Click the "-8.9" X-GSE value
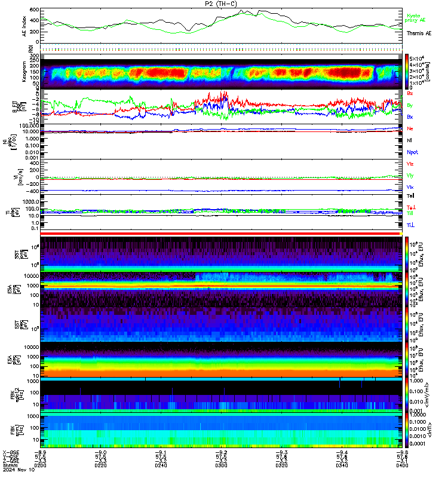The image size is (448, 478). tap(40, 452)
